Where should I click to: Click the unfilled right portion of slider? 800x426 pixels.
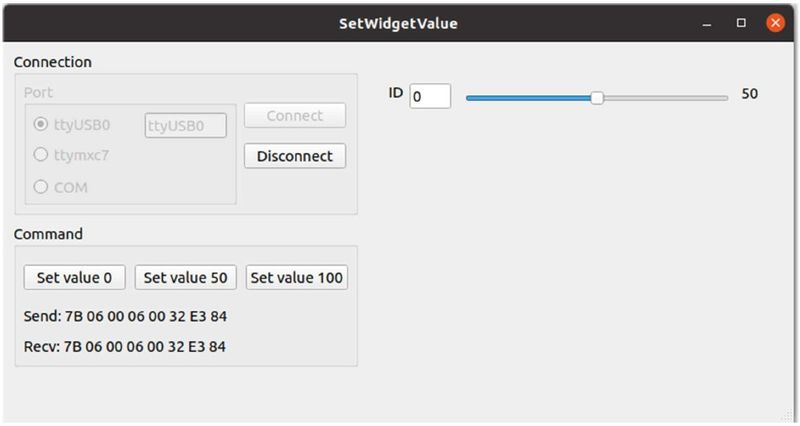[x=665, y=98]
